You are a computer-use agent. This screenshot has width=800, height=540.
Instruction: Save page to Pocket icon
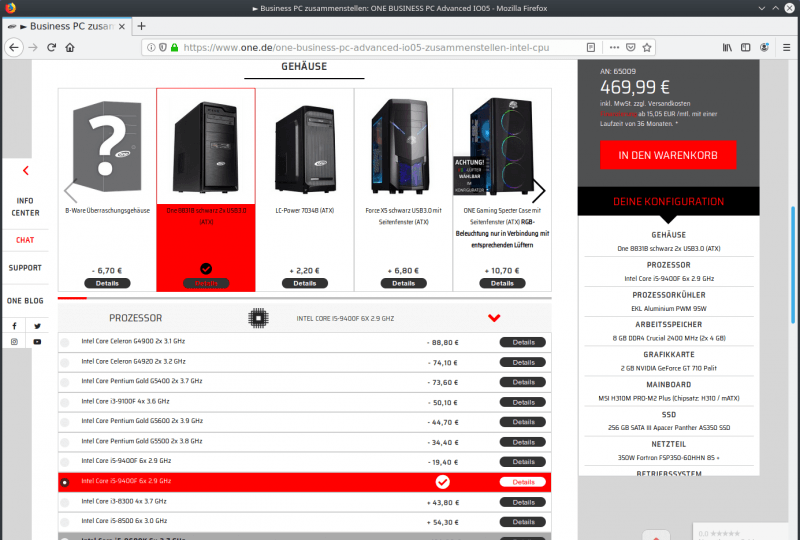(x=631, y=47)
